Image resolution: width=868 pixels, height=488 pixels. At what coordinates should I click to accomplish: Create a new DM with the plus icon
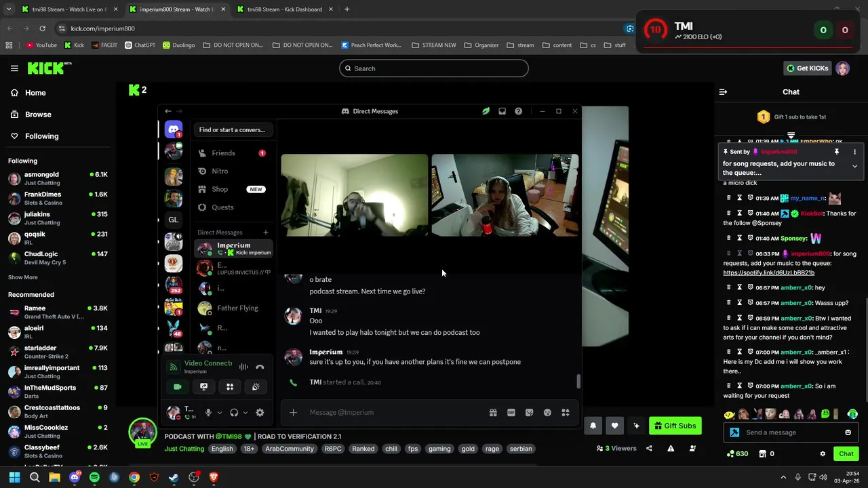(x=265, y=232)
